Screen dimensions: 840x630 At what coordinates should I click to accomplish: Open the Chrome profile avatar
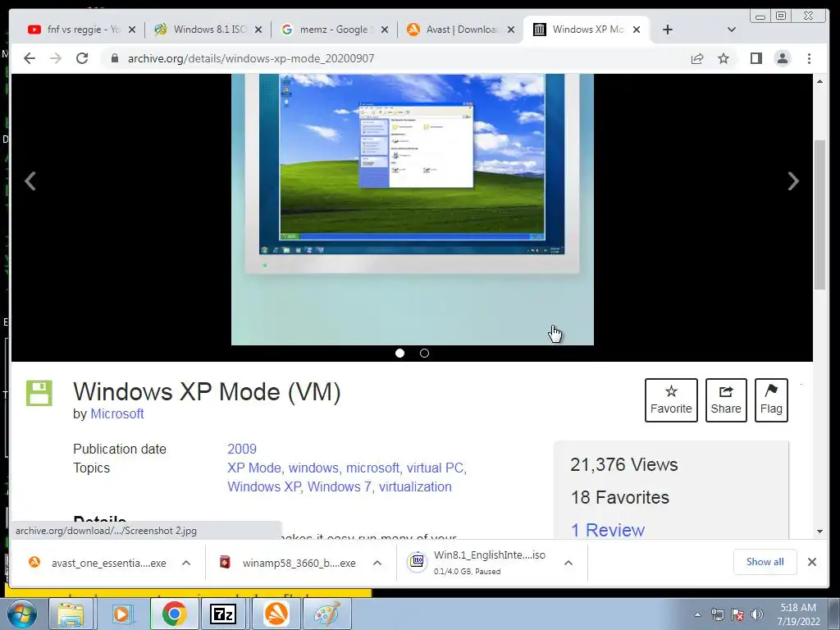782,58
